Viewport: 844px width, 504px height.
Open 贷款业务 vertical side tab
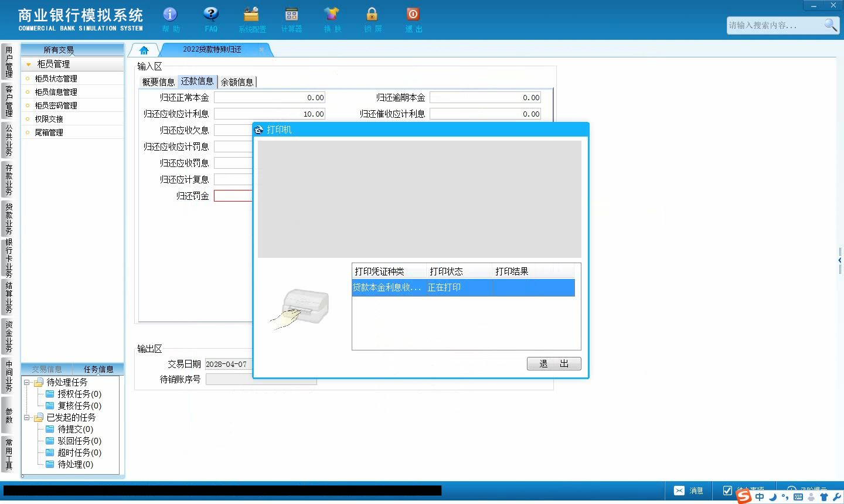click(x=9, y=218)
